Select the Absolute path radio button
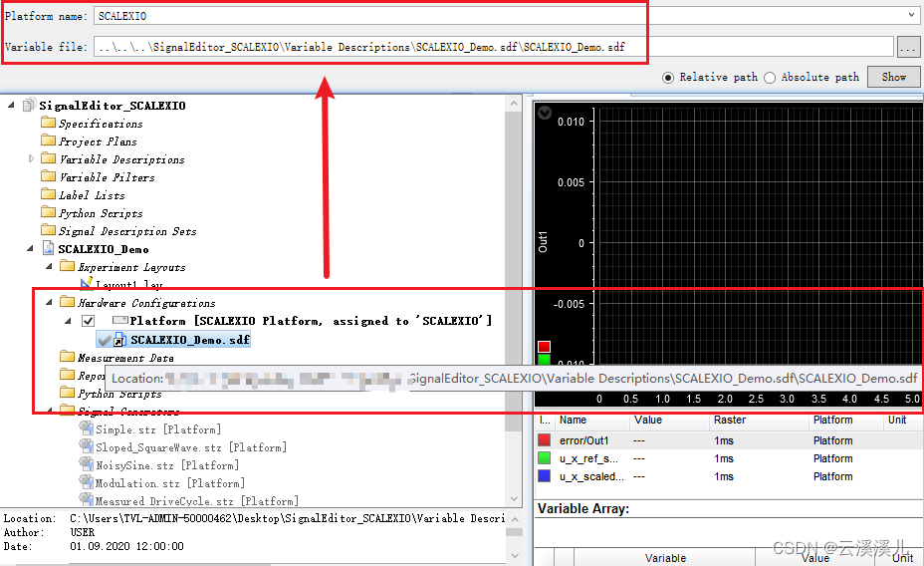 (770, 78)
